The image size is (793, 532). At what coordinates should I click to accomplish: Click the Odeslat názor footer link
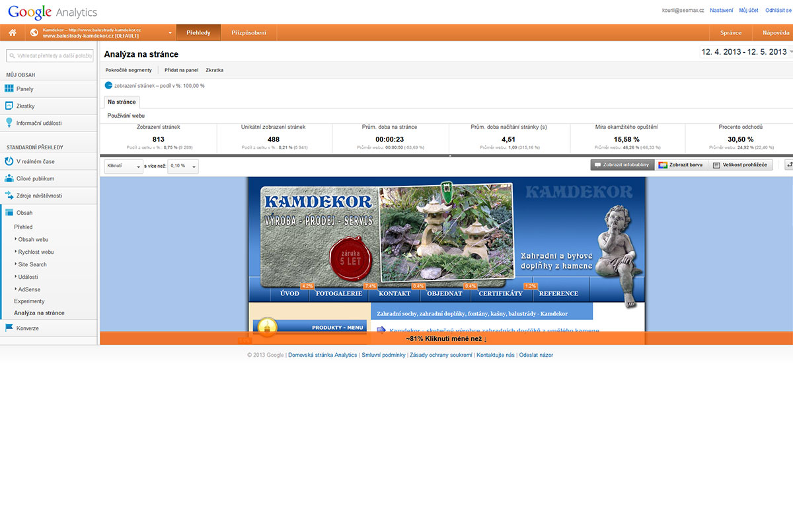coord(536,355)
